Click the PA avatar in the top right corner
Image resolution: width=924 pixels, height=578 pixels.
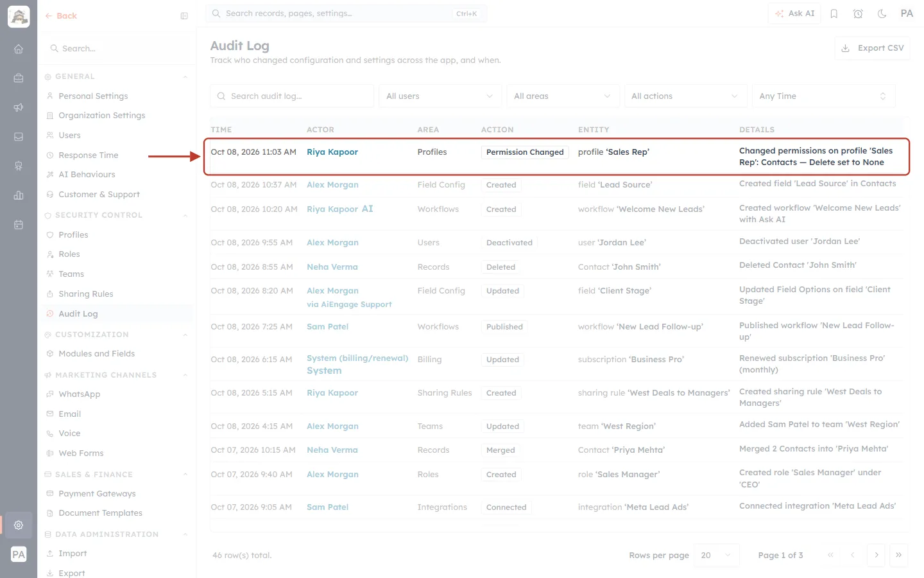click(x=907, y=13)
